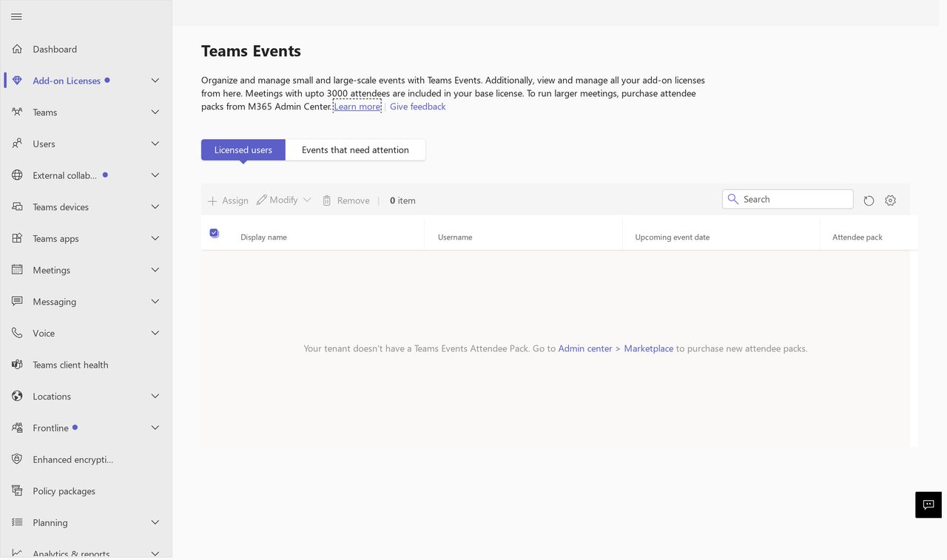Image resolution: width=947 pixels, height=560 pixels.
Task: Click into the Search field
Action: pyautogui.click(x=787, y=199)
